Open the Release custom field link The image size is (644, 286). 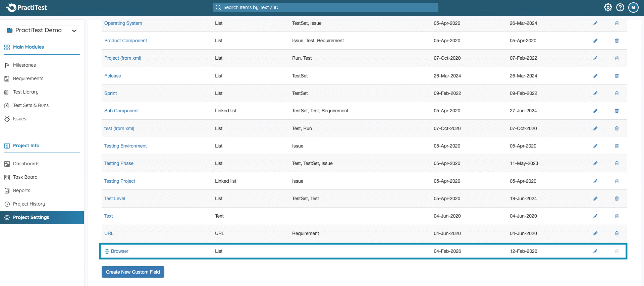[x=113, y=76]
